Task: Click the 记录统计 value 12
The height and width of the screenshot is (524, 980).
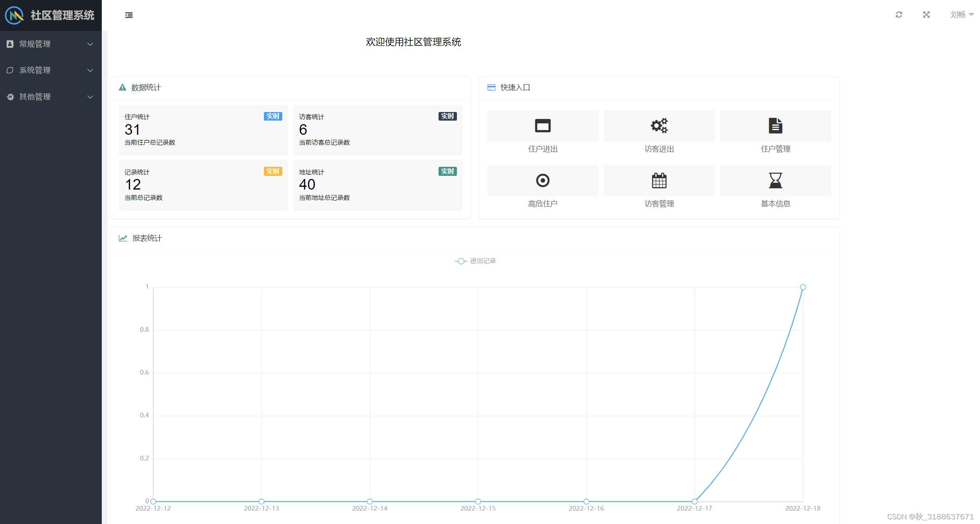Action: 133,184
